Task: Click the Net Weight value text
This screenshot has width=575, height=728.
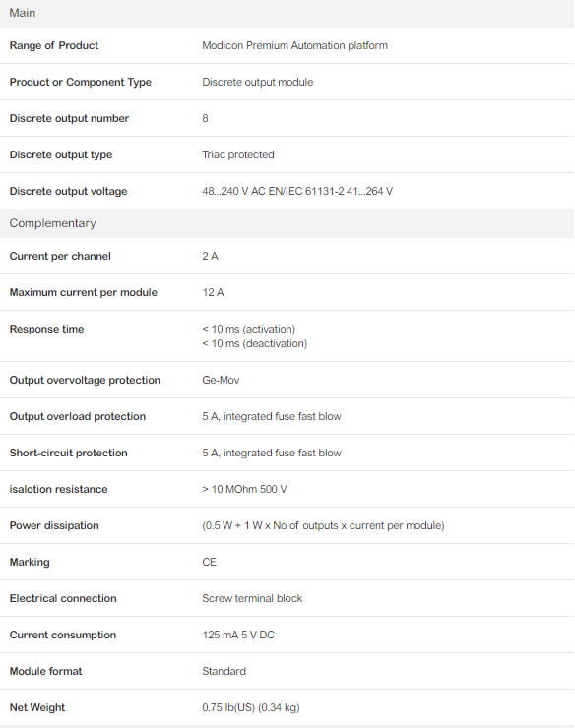Action: coord(251,707)
